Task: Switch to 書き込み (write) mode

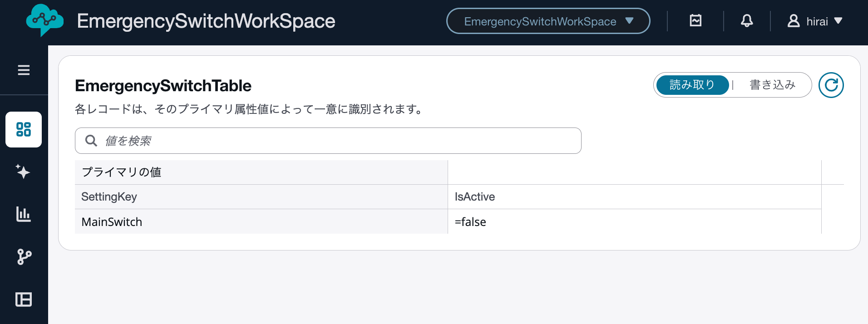Action: click(772, 85)
